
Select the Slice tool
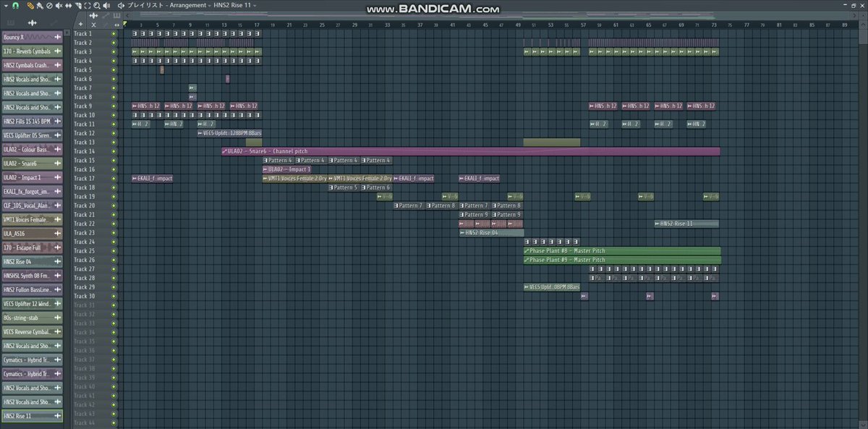pos(77,5)
